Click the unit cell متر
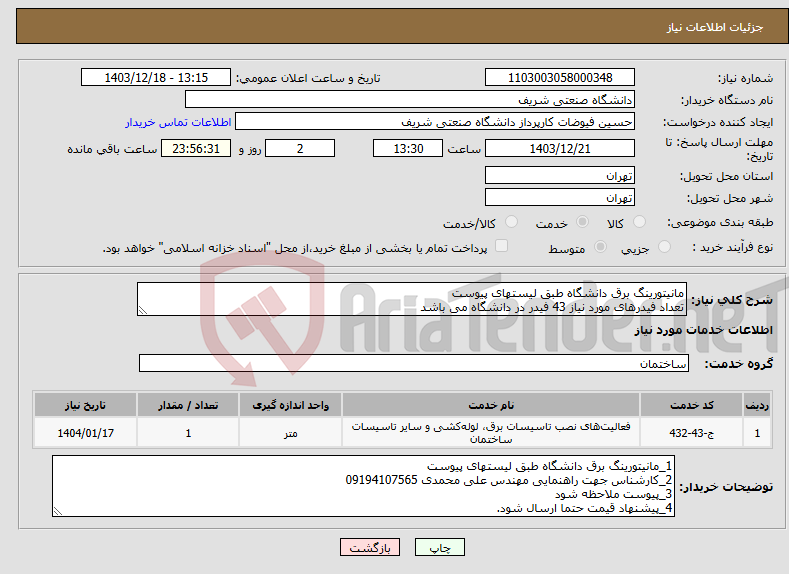789x574 pixels. coord(290,433)
